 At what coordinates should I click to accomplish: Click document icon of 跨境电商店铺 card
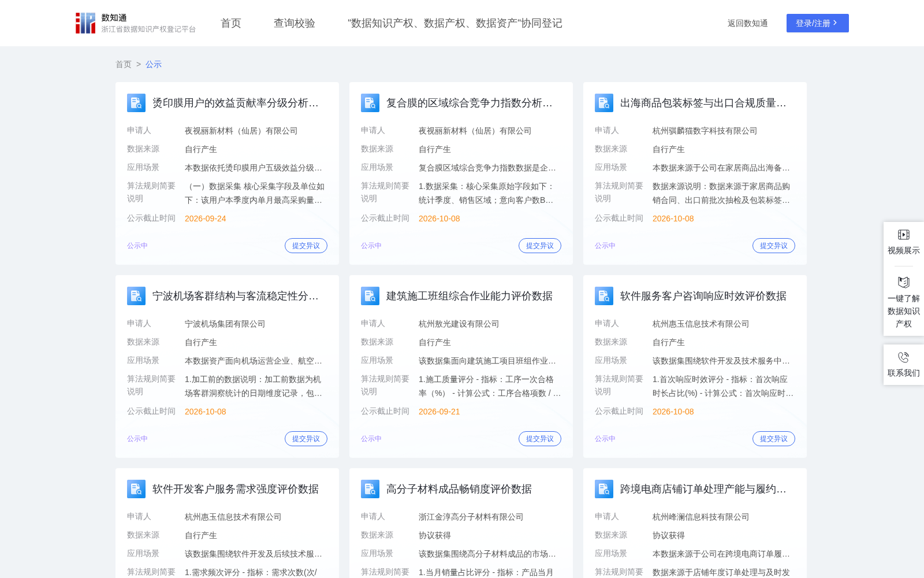coord(604,489)
